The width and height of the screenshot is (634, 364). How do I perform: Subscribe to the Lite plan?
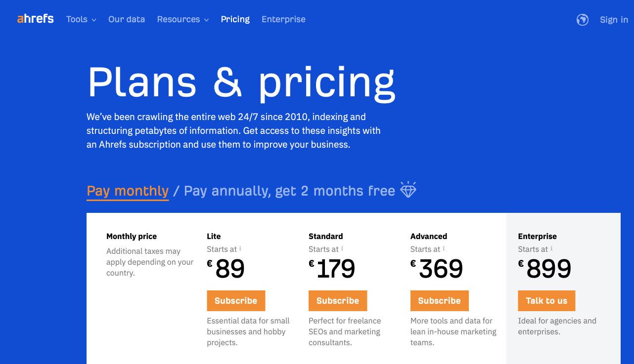(236, 301)
